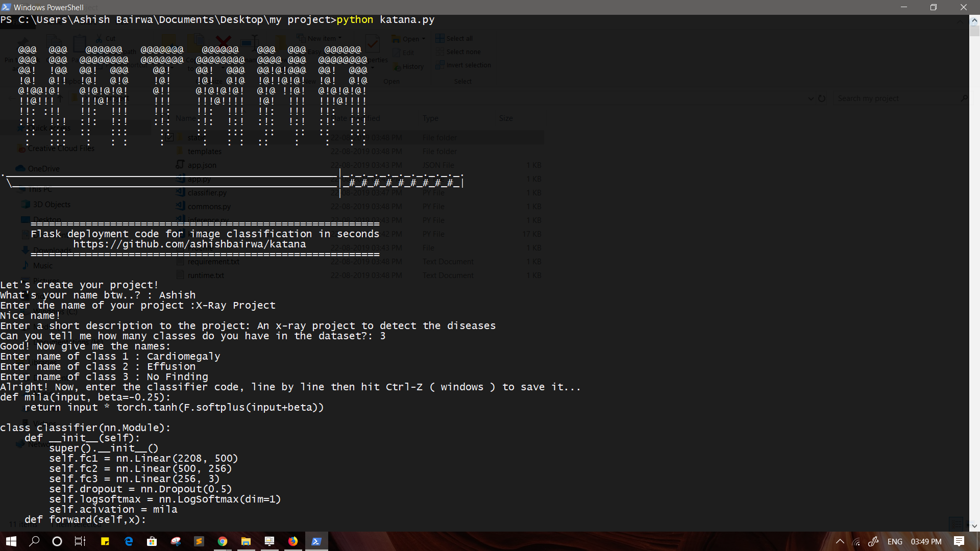
Task: Click the 'class classifier(nn.Module):' line
Action: 85,428
